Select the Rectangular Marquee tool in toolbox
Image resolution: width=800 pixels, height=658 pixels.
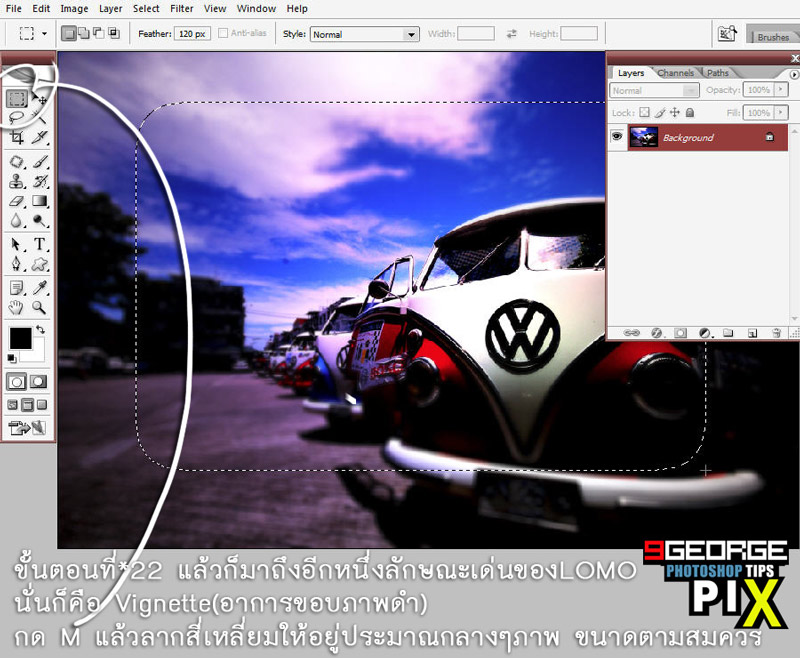coord(17,98)
